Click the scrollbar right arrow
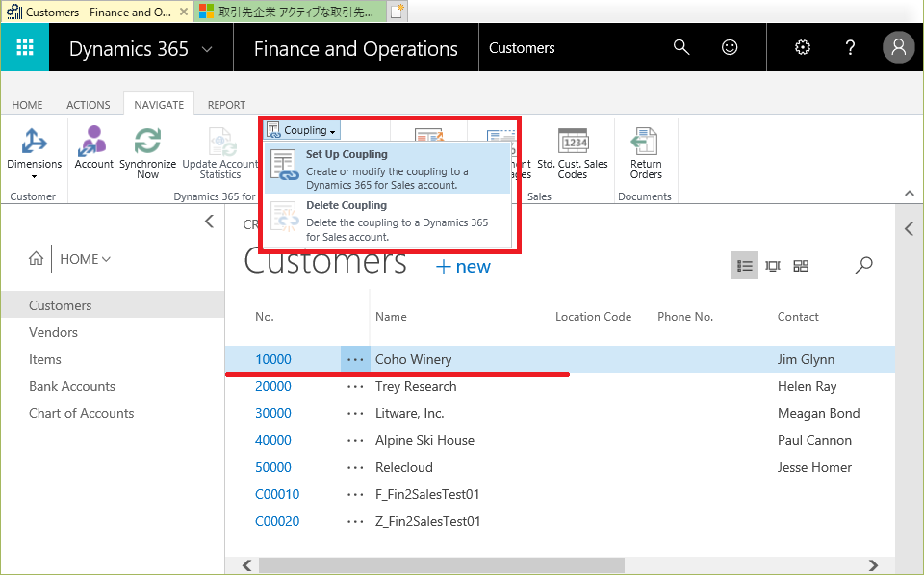This screenshot has width=924, height=575. click(x=873, y=565)
